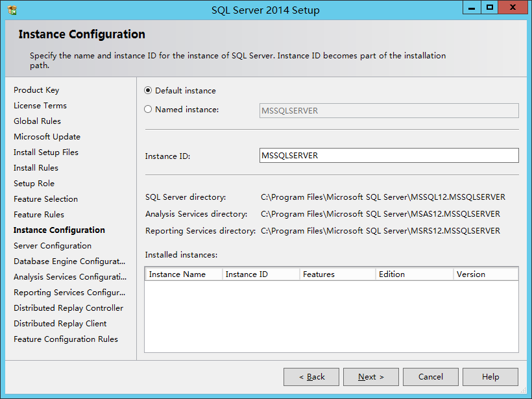Screen dimensions: 532x399
Task: Select Database Engine Configuration step
Action: point(69,261)
